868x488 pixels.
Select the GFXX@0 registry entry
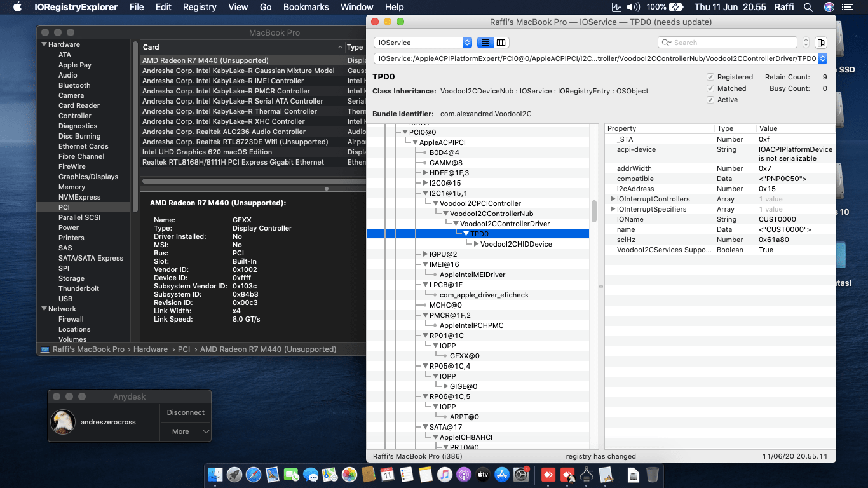tap(465, 356)
